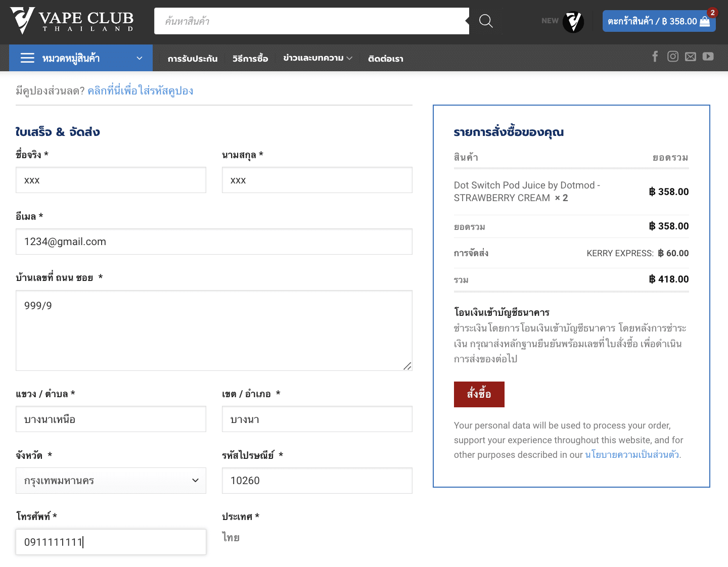Screen dimensions: 728x567
Task: Click the สั่งซื้อ order button
Action: click(479, 394)
